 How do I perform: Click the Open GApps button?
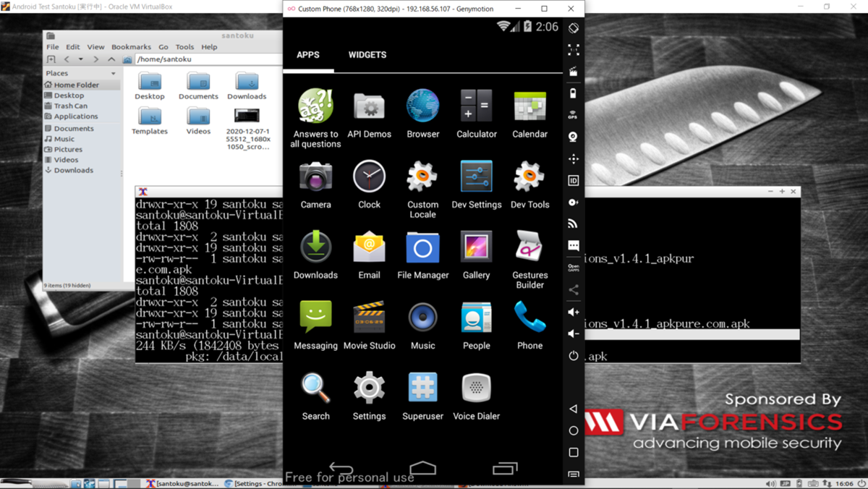[x=574, y=268]
